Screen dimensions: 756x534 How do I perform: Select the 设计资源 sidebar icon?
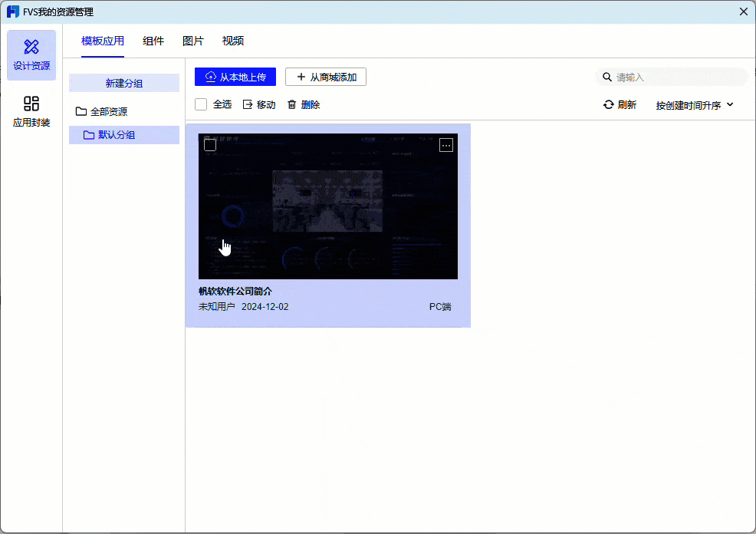31,54
